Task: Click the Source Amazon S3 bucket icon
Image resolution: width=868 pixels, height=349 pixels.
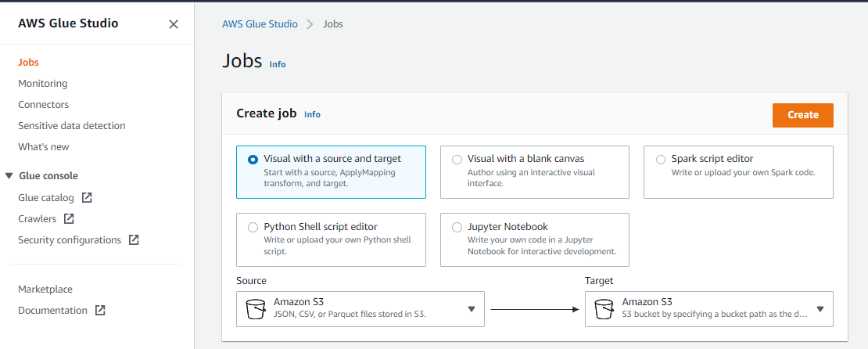Action: click(256, 309)
